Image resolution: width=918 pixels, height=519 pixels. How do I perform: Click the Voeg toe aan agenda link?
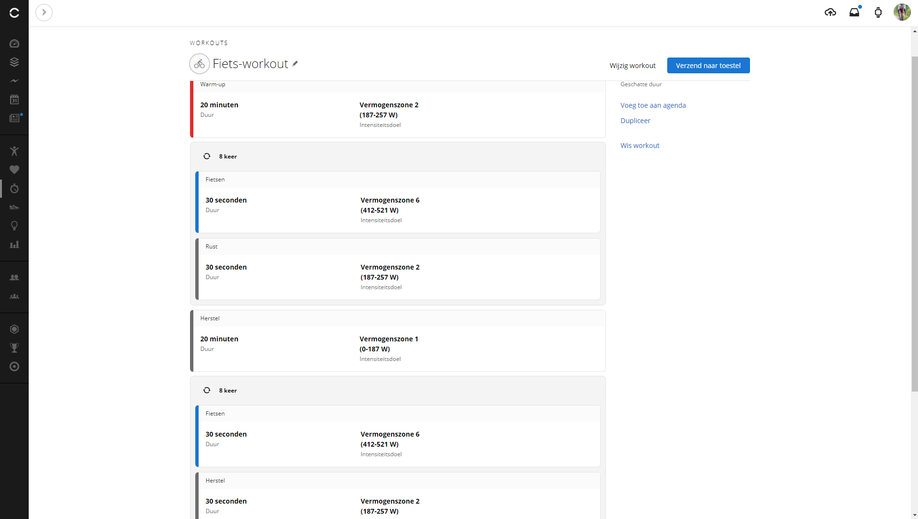pyautogui.click(x=653, y=105)
